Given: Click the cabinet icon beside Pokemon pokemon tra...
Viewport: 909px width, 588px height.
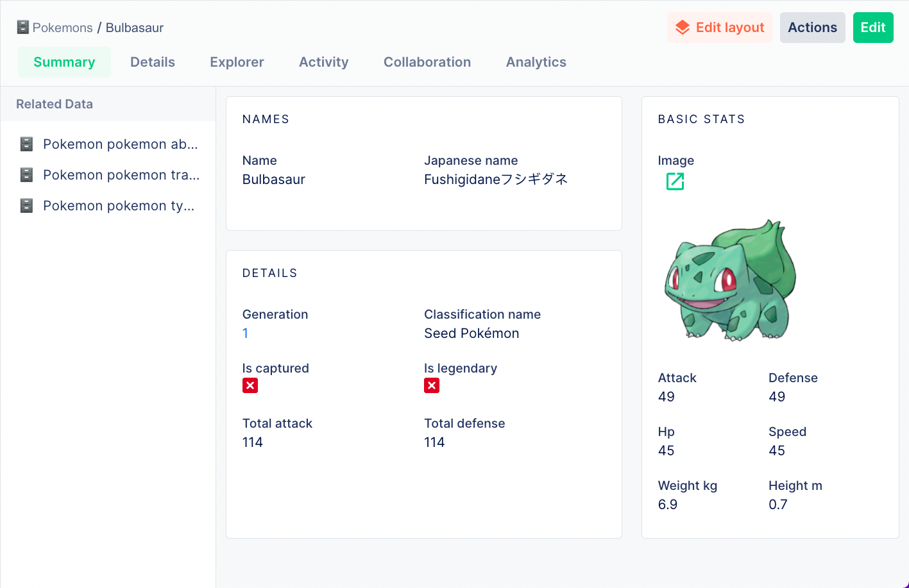Looking at the screenshot, I should point(26,174).
